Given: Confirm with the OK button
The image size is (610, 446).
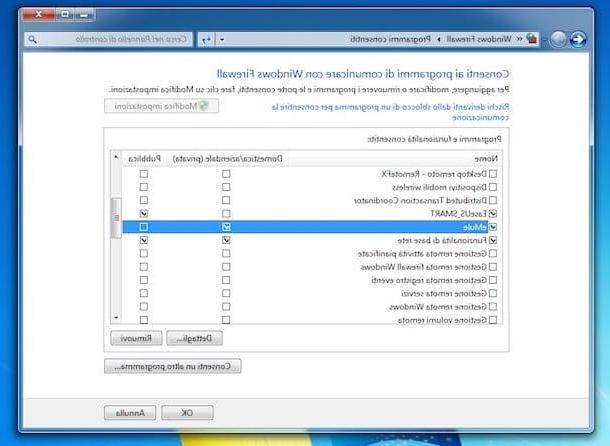Looking at the screenshot, I should [187, 413].
